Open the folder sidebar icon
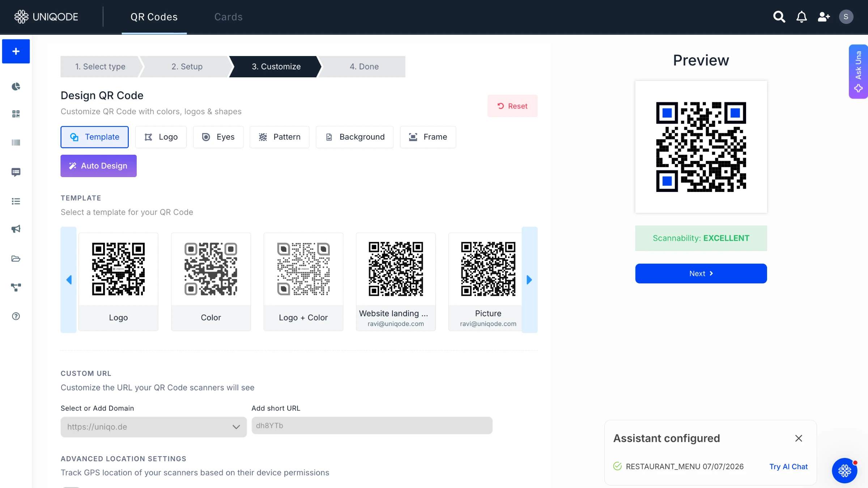Viewport: 868px width, 488px height. tap(16, 258)
